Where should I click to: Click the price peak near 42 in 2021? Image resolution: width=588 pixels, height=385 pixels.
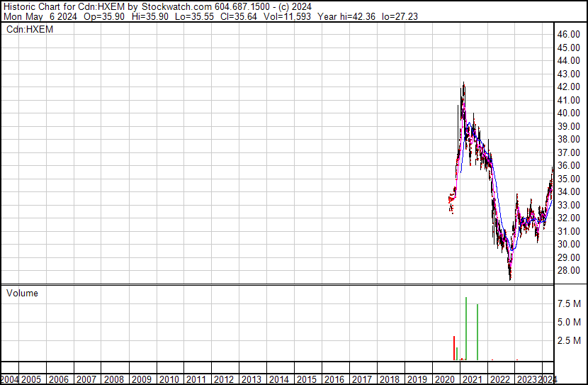(x=463, y=84)
